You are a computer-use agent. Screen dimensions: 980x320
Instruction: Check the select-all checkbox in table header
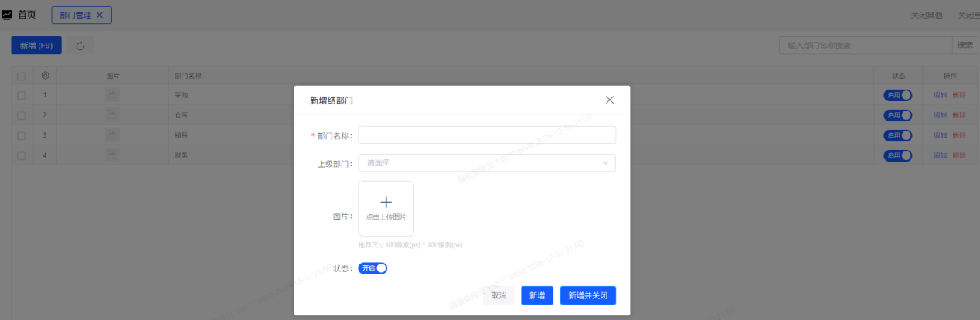21,76
